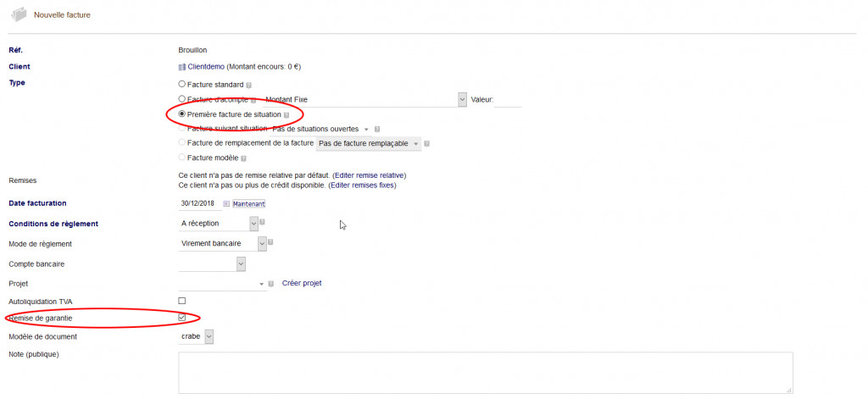Open the calendar picker icon
This screenshot has height=399, width=868.
[225, 203]
